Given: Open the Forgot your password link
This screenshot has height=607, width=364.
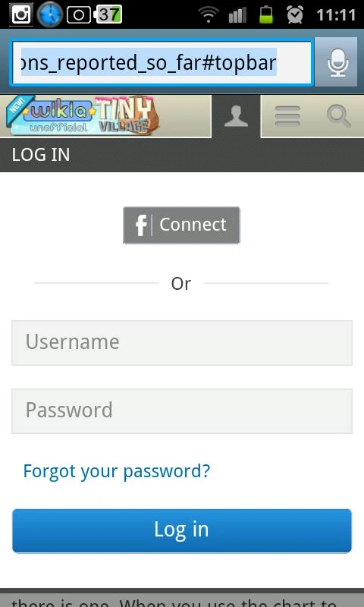Looking at the screenshot, I should tap(117, 470).
